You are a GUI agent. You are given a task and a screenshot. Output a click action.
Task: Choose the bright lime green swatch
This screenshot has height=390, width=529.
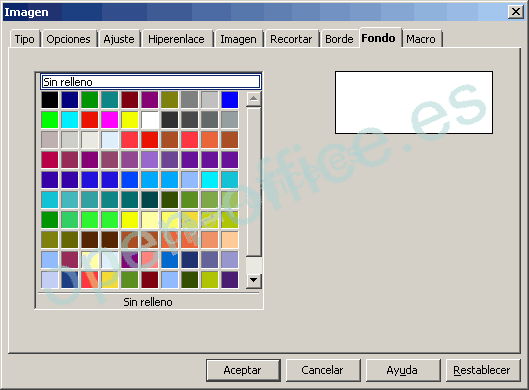click(50, 119)
